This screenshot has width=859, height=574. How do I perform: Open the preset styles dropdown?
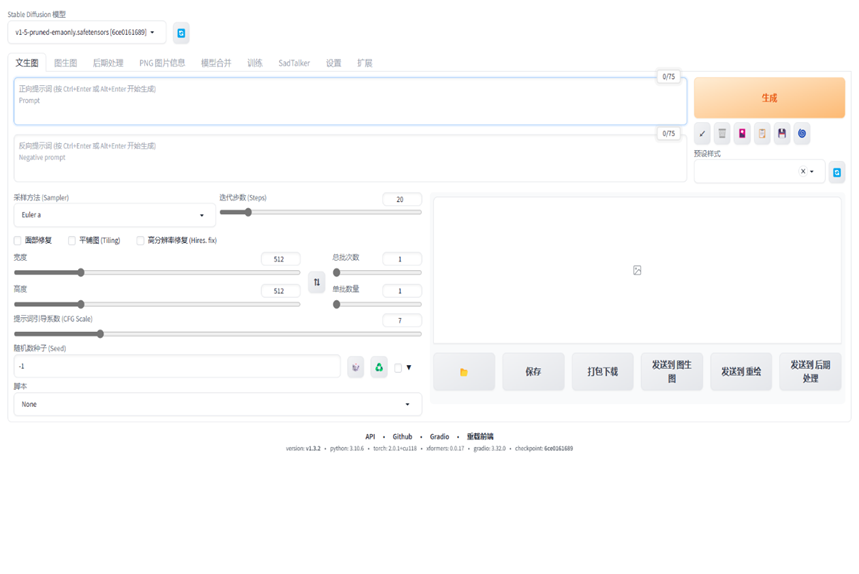[759, 172]
